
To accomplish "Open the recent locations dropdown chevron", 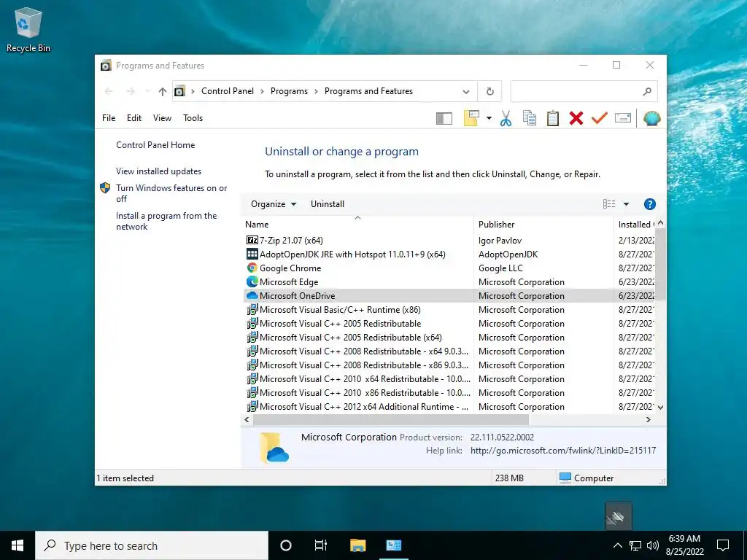I will [147, 91].
